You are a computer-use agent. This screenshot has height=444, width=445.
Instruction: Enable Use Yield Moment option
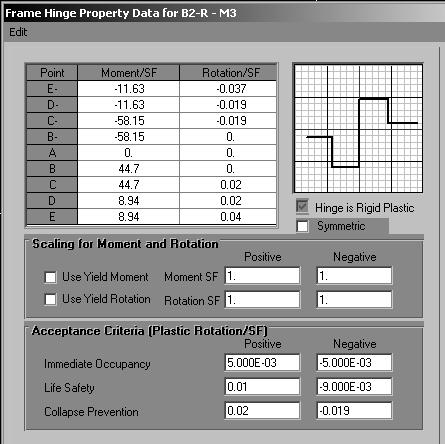50,277
